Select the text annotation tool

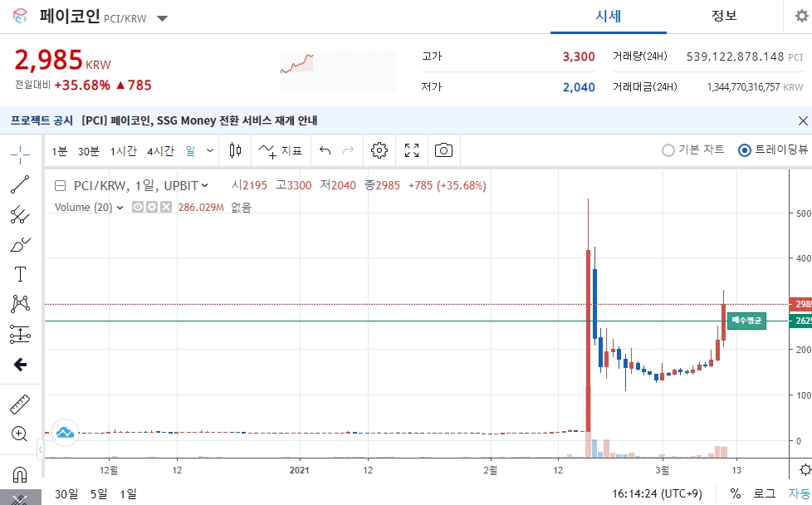coord(20,274)
